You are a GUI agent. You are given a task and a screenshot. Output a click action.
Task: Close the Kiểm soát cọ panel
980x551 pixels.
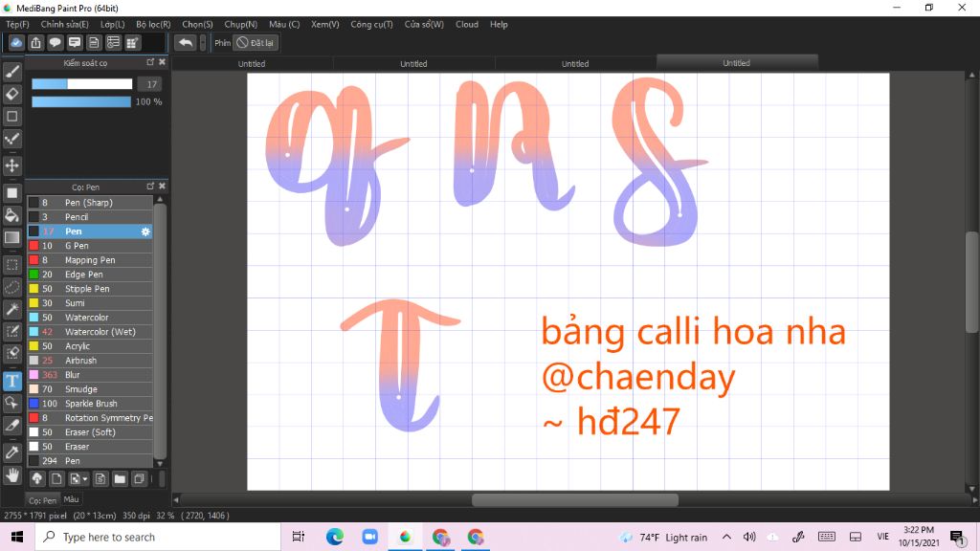click(x=163, y=62)
